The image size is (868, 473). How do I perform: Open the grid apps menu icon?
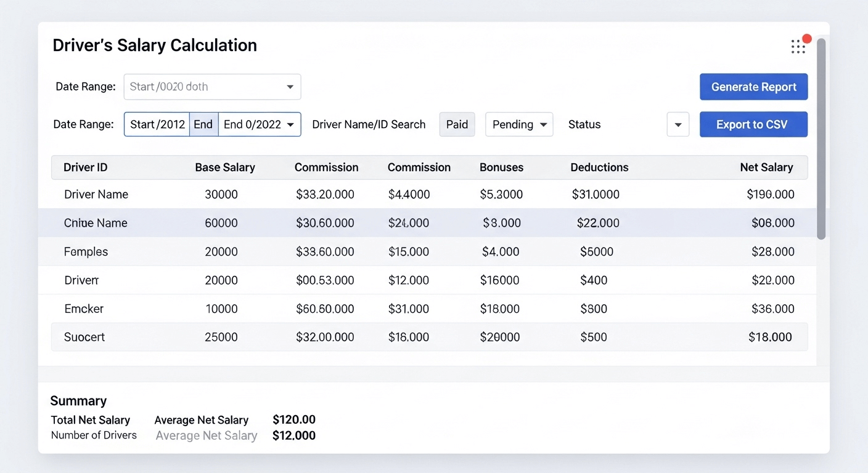click(x=798, y=47)
